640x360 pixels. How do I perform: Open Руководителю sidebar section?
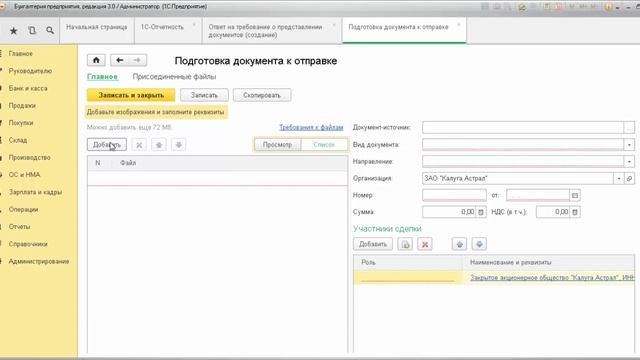(x=30, y=71)
